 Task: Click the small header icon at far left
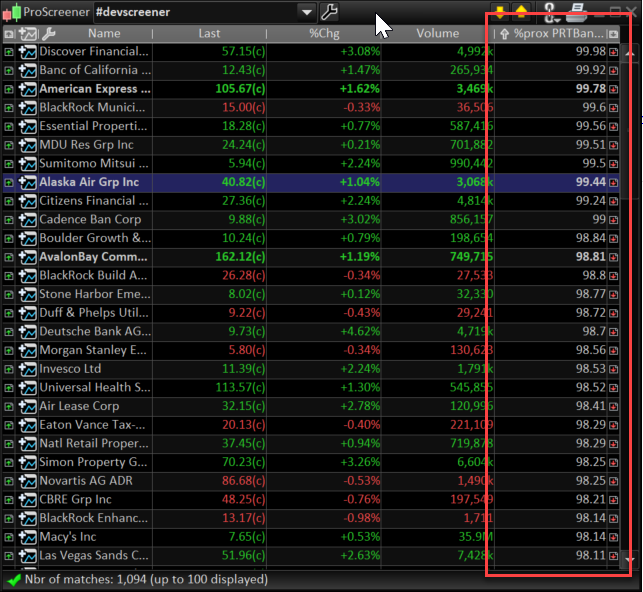9,34
